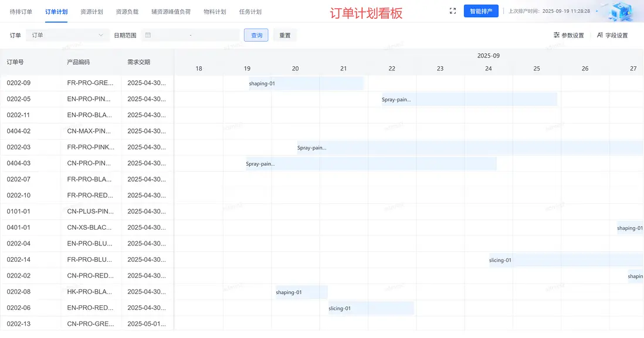The image size is (644, 338).
Task: Click the field settings icon
Action: [600, 35]
